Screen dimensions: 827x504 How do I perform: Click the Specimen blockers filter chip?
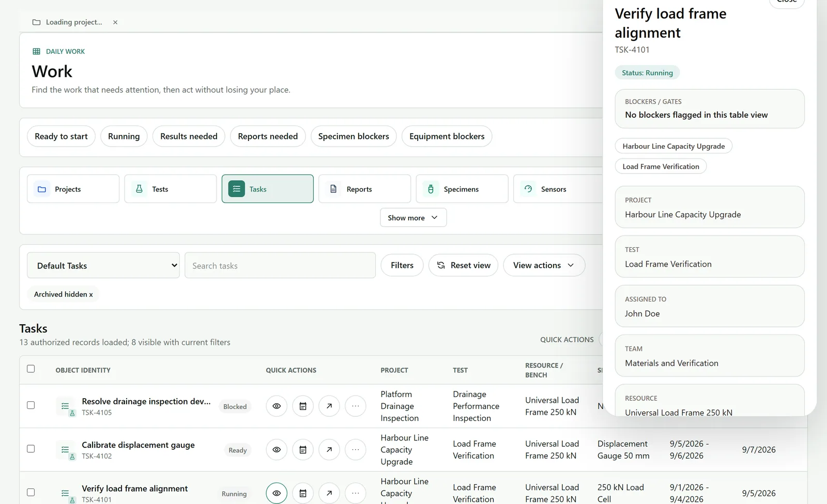354,136
